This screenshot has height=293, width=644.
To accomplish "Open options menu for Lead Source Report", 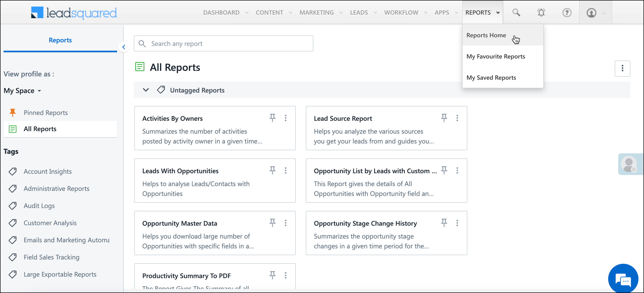I will (457, 118).
